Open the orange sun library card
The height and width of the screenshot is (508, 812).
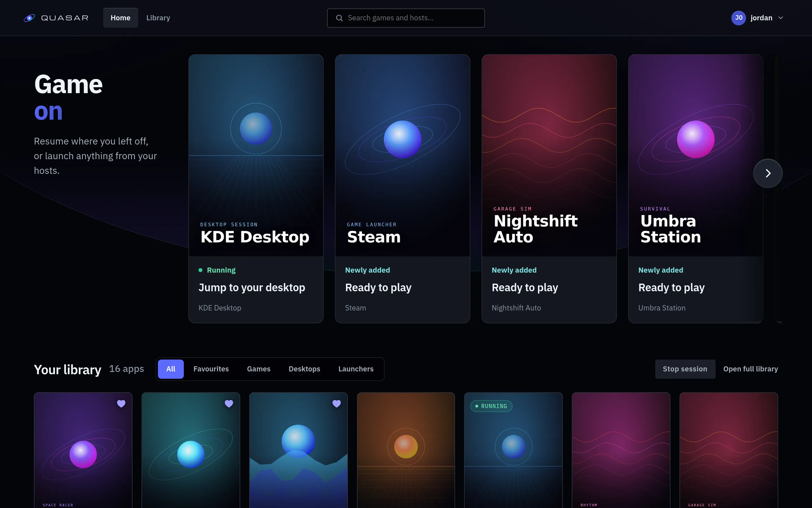pos(406,450)
